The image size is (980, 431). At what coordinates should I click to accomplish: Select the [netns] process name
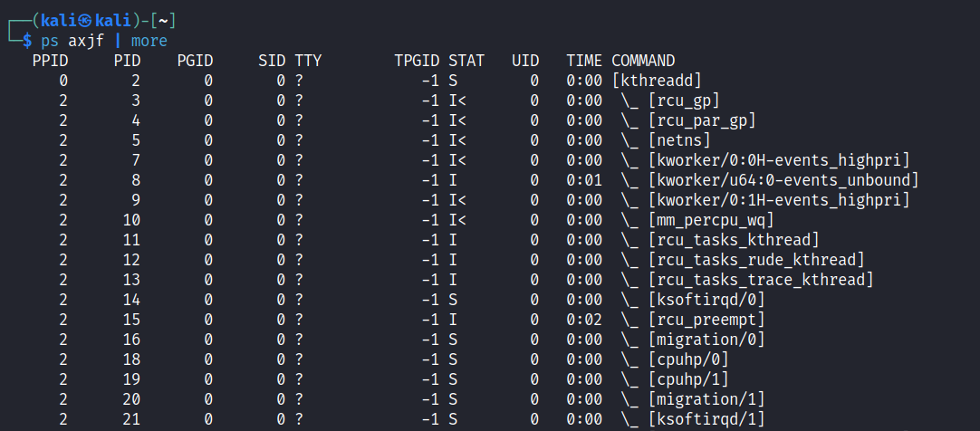pyautogui.click(x=679, y=140)
